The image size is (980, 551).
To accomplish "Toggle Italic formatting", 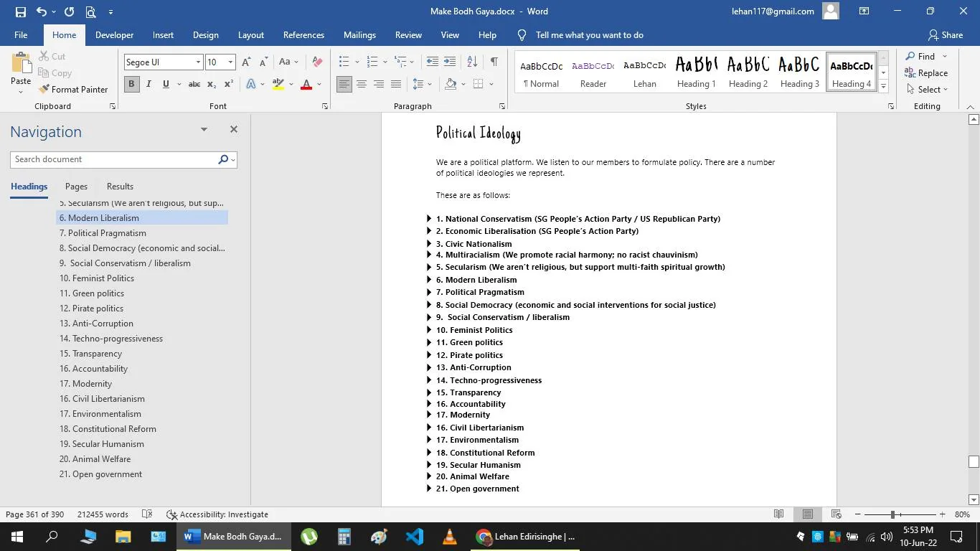I will 149,84.
